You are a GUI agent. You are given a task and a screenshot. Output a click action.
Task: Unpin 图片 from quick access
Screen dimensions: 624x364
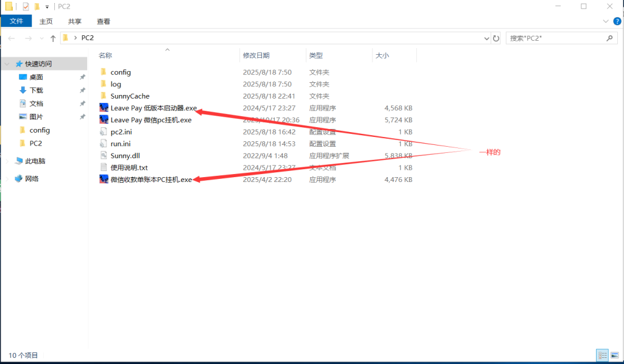click(82, 117)
